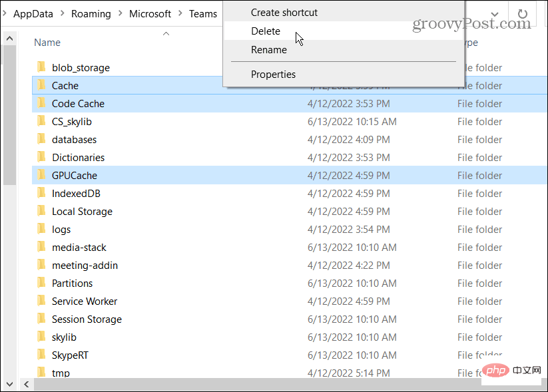Click the blob_storage folder icon
Viewport: 548px width, 392px height.
click(x=41, y=67)
